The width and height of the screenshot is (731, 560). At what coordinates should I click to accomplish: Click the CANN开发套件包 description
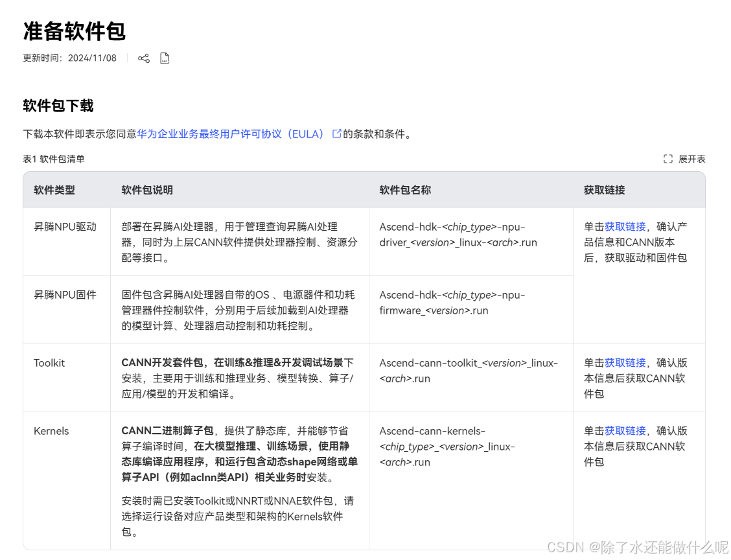[237, 378]
